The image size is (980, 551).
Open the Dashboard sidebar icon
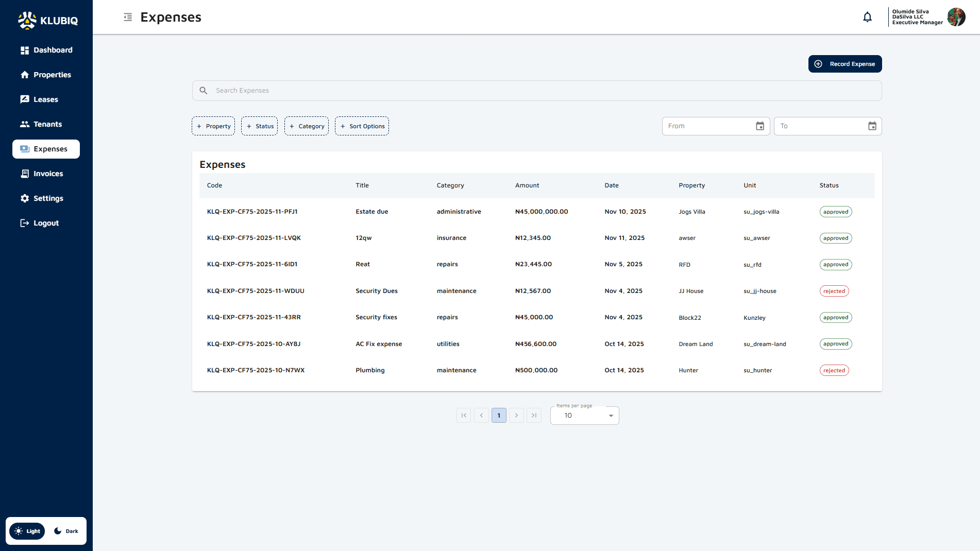tap(25, 50)
